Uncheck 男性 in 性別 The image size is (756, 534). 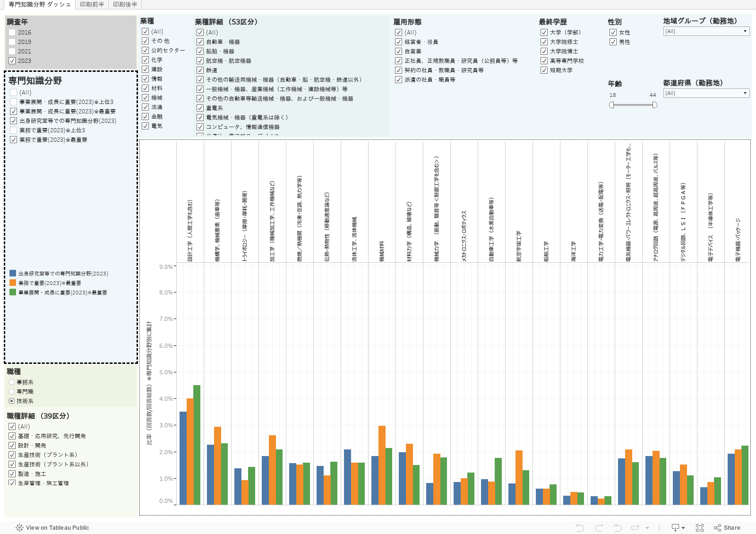tap(613, 42)
